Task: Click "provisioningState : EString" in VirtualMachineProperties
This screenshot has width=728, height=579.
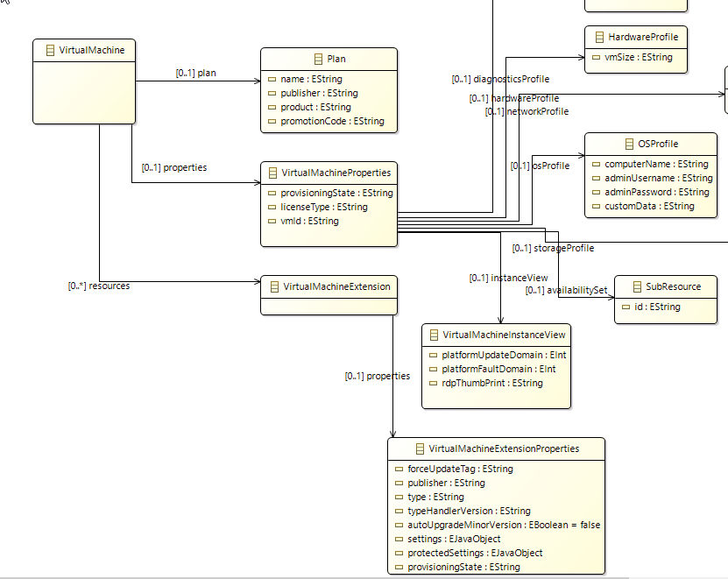Action: coord(336,194)
